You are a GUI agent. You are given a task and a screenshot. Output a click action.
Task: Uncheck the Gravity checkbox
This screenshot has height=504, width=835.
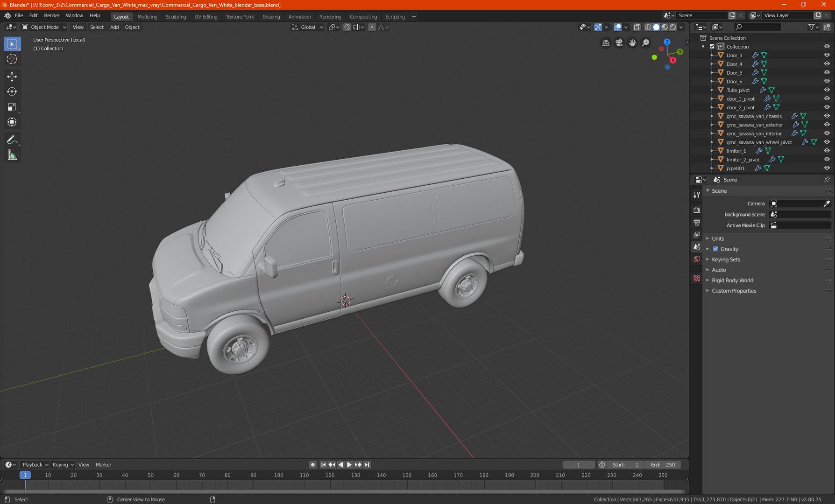(x=715, y=249)
